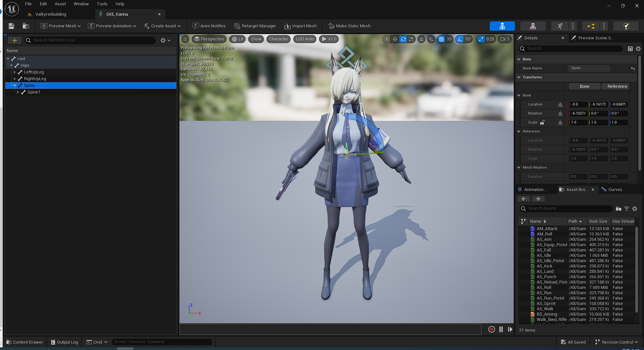Reset Bone Name to default arrow
This screenshot has height=350, width=644.
click(x=633, y=68)
